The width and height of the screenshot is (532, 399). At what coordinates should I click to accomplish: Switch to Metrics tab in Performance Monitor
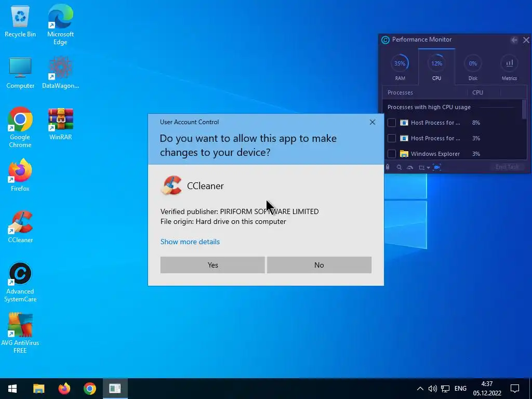click(x=509, y=67)
